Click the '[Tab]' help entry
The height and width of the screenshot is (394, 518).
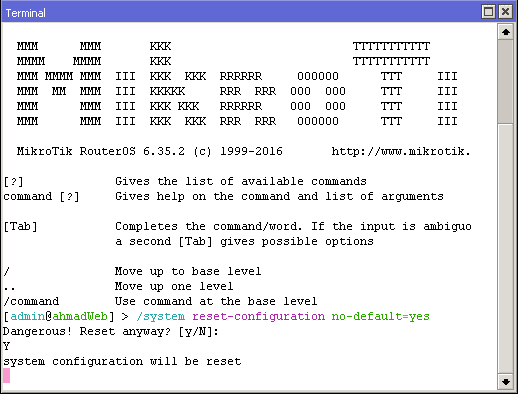coord(20,227)
